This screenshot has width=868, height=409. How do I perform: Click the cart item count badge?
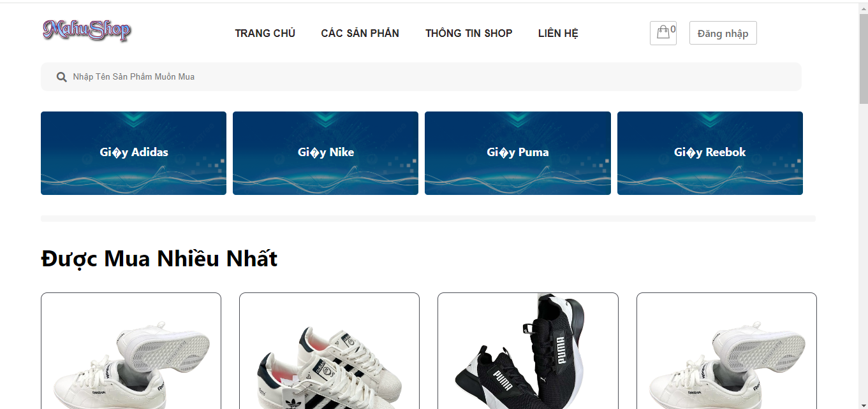[x=673, y=29]
